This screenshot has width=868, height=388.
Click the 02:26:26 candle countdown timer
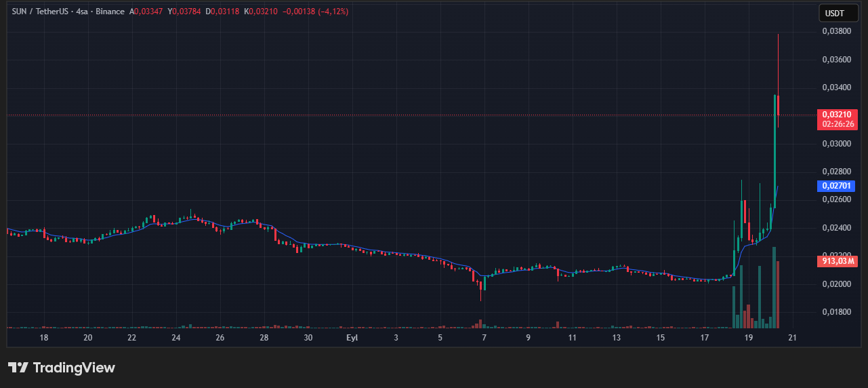click(x=838, y=124)
